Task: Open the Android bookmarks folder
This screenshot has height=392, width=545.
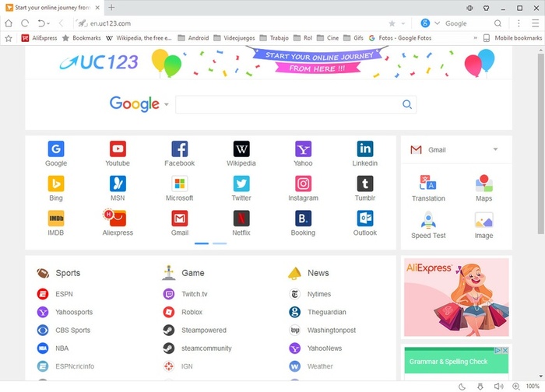Action: tap(193, 38)
